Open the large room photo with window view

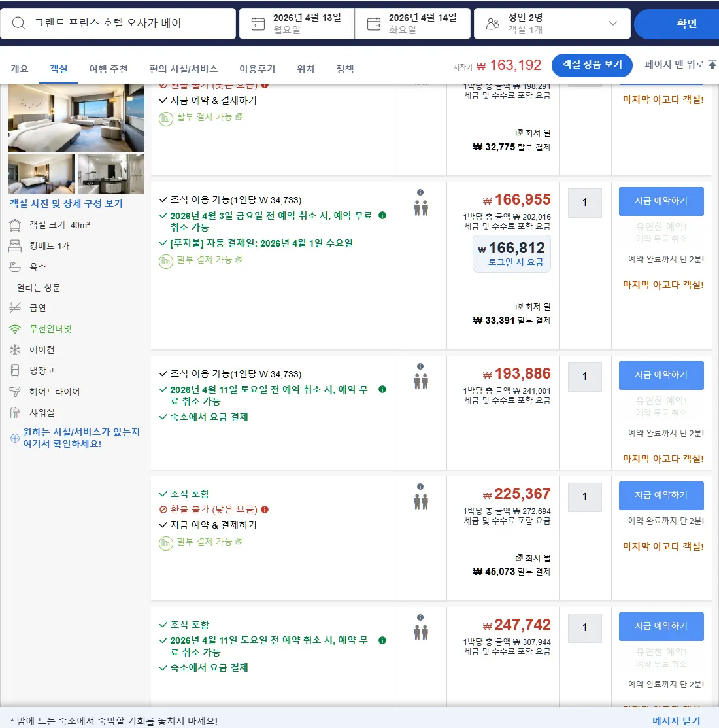tap(76, 118)
